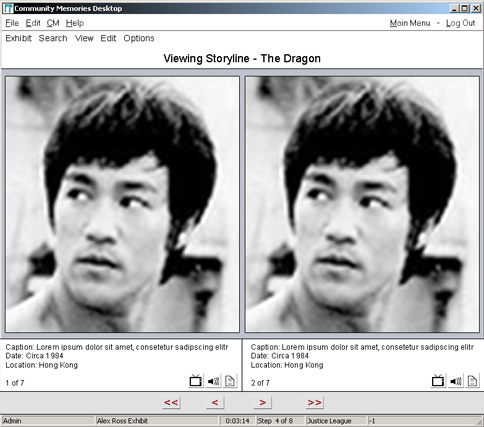The height and width of the screenshot is (427, 484).
Task: Click 'Location: Hong Kong' under right photo
Action: tap(287, 365)
